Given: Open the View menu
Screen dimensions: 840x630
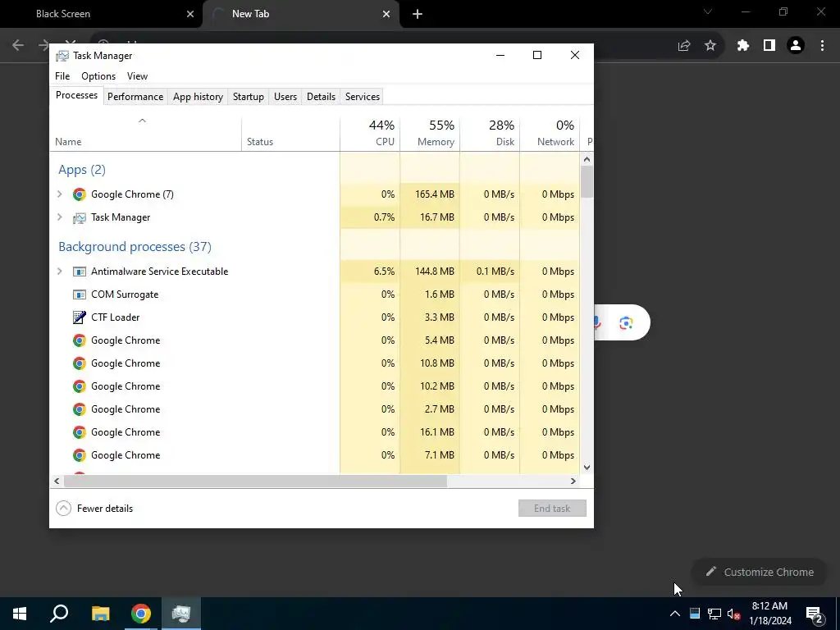Looking at the screenshot, I should click(137, 76).
